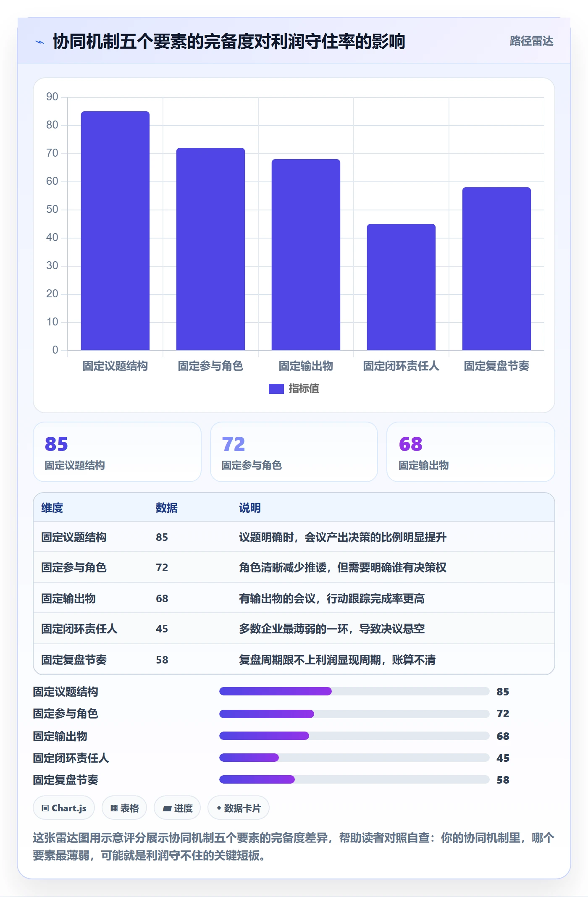Select table row cell 固定参与角色
Viewport: 588px width, 897px height.
(74, 567)
